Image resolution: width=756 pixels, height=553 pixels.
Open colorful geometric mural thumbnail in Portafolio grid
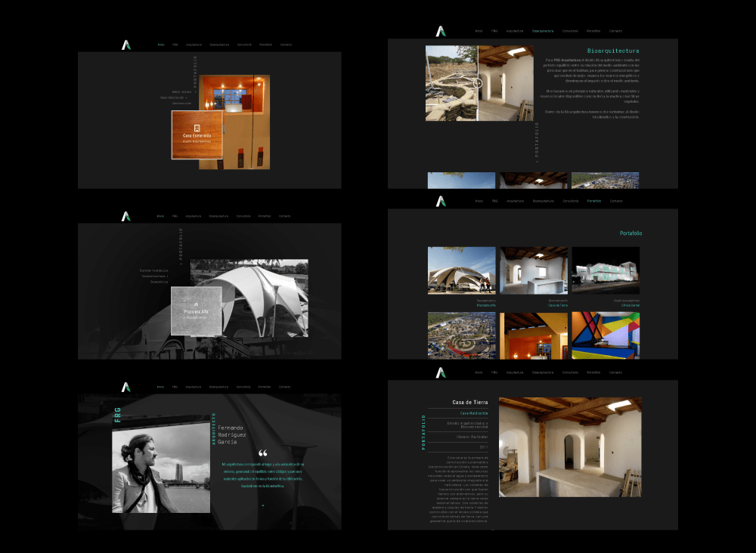[x=605, y=335]
